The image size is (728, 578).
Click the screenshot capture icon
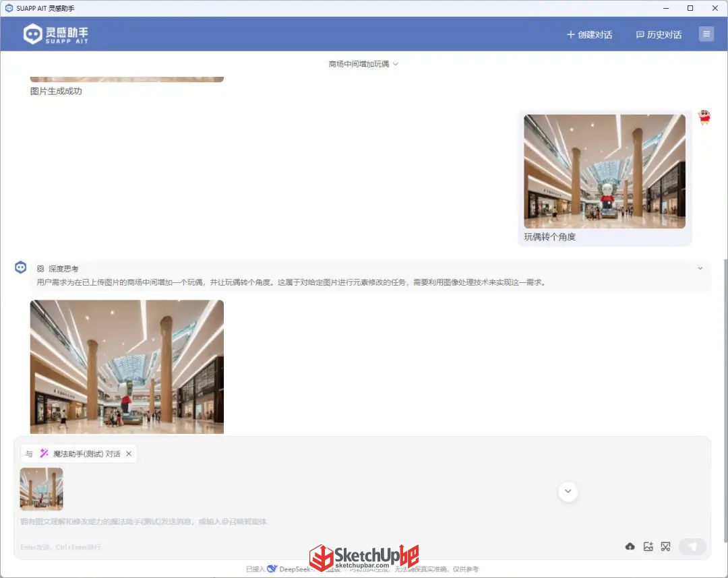[666, 546]
